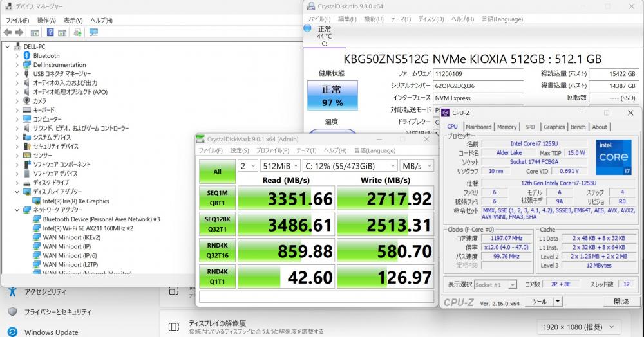Open the 1920 × 1080 resolution dropdown

pos(578,327)
